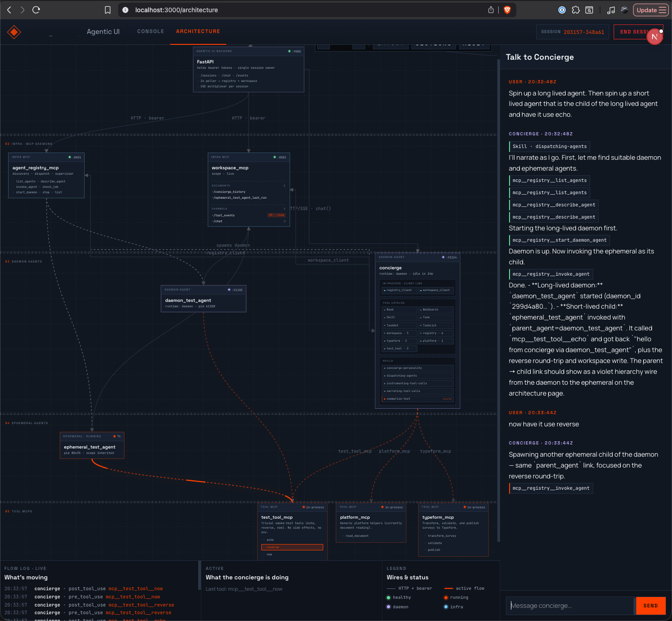The height and width of the screenshot is (621, 672).
Task: Click the music note media icon
Action: 611,10
